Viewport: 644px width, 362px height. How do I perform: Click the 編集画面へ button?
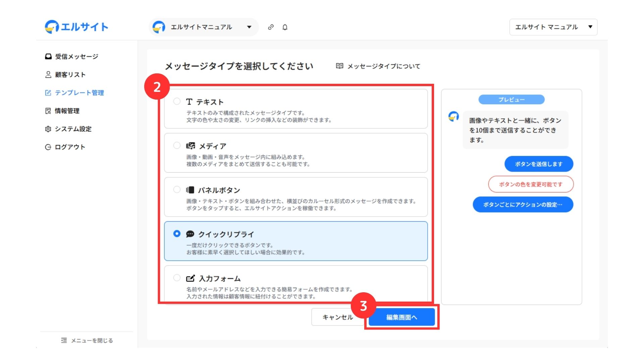pyautogui.click(x=401, y=317)
